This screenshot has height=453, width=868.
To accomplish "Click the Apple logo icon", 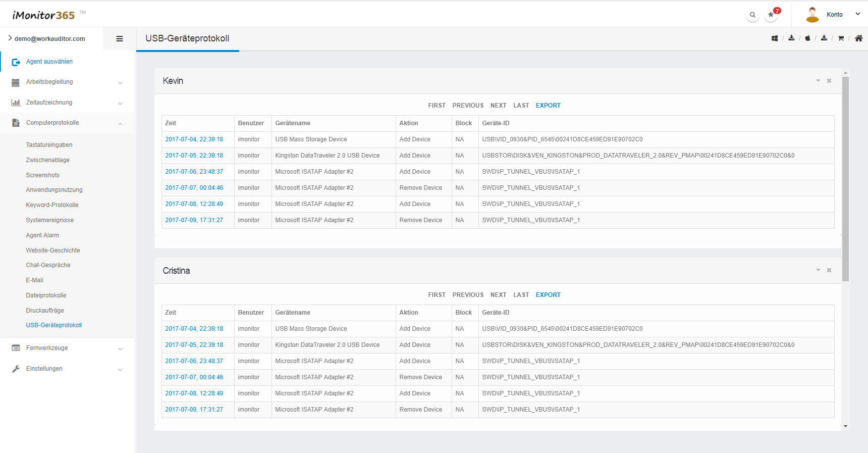I will coord(807,38).
